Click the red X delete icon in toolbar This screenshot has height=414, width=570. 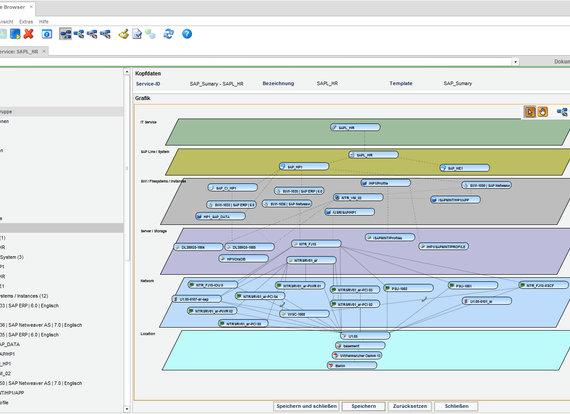(x=28, y=34)
